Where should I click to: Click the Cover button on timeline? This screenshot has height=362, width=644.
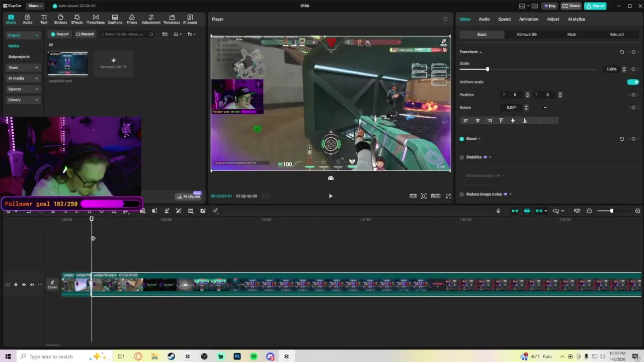pyautogui.click(x=52, y=285)
